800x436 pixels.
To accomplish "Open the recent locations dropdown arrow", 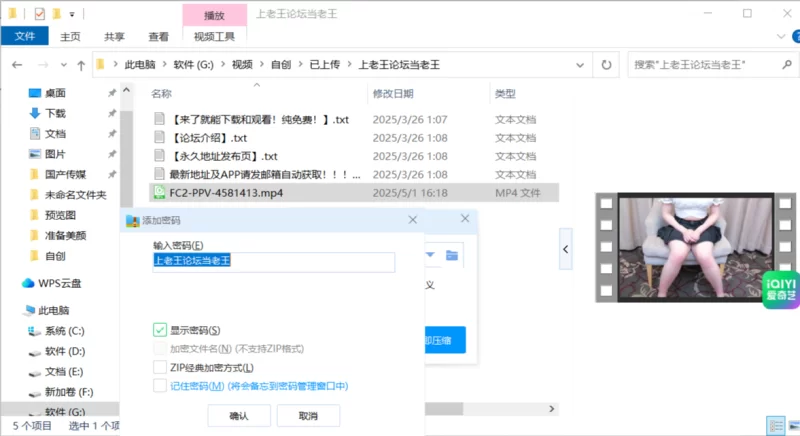I will point(64,65).
